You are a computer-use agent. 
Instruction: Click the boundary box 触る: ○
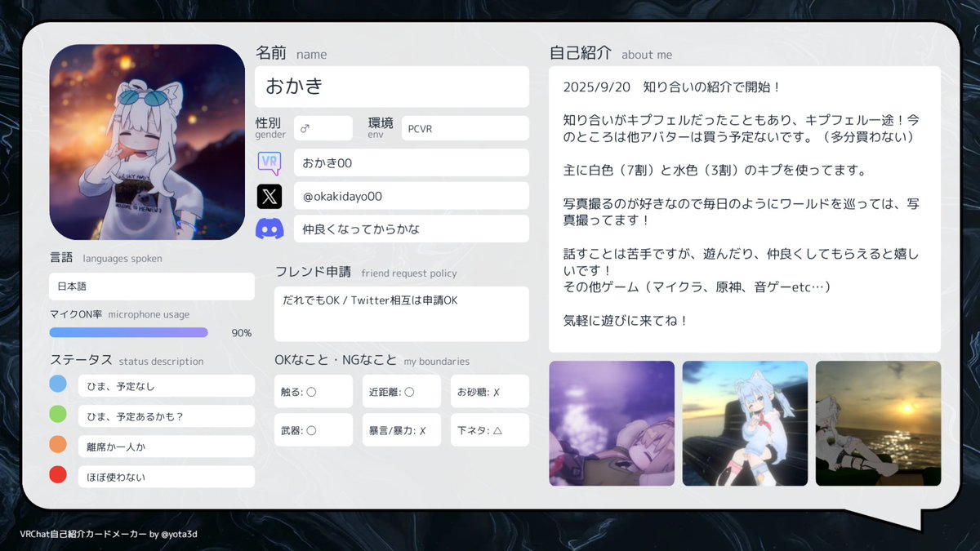(x=314, y=391)
